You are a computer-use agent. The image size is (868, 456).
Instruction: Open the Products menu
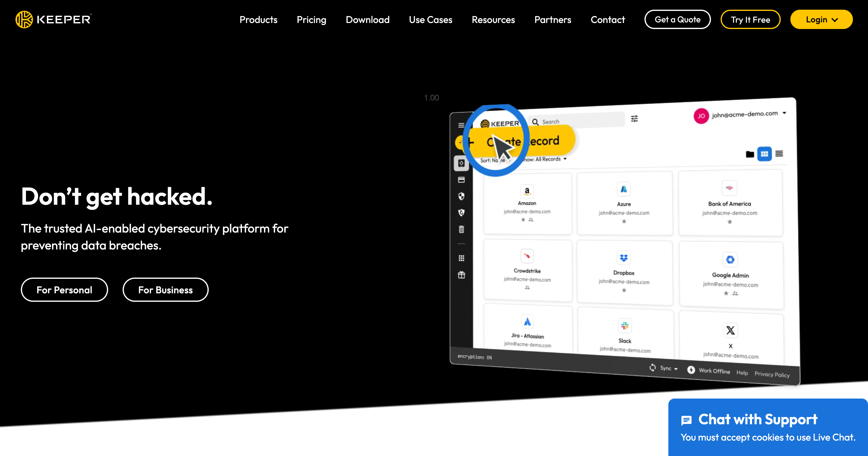(258, 18)
